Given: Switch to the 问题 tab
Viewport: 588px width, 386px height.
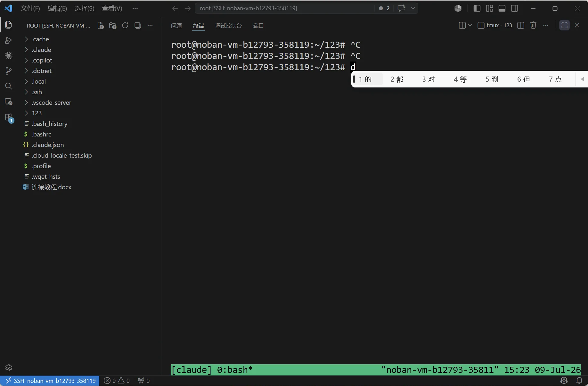Looking at the screenshot, I should tap(176, 26).
